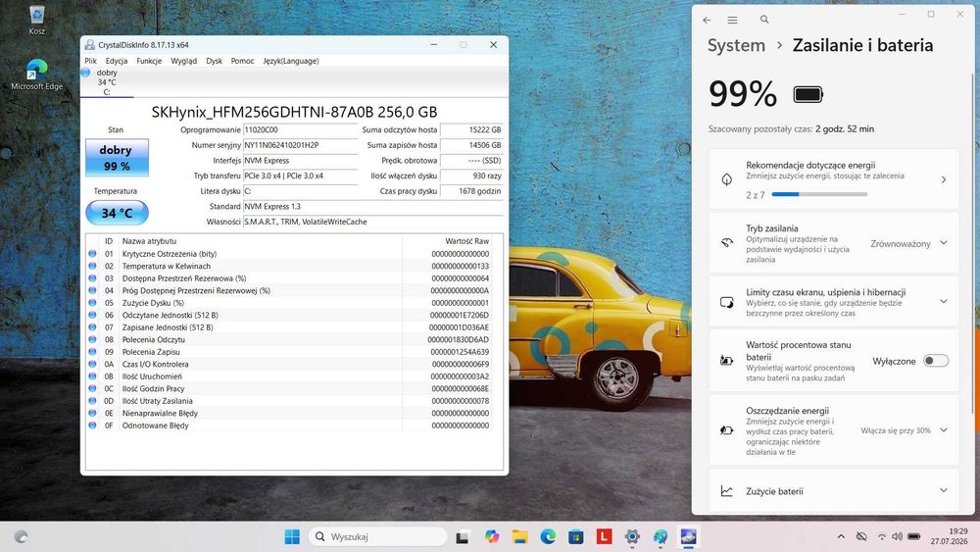Open widgets icon at taskbar left corner

[21, 536]
